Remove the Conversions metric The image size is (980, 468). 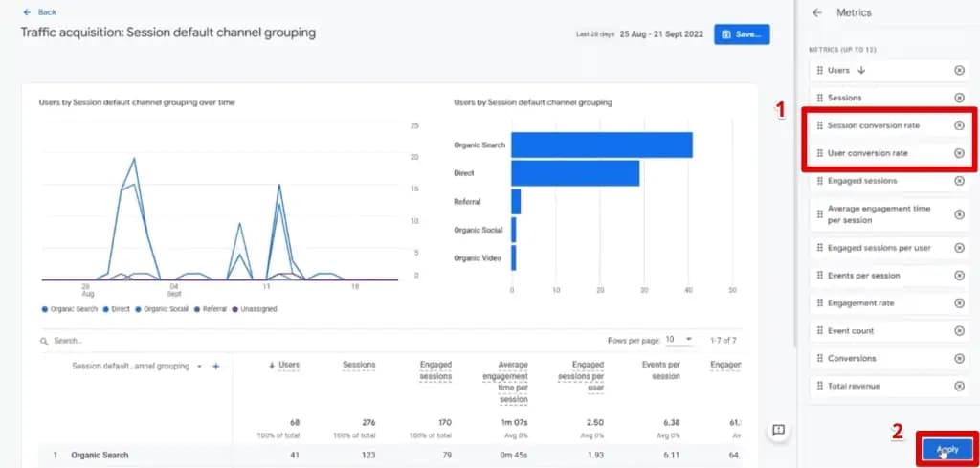click(x=959, y=358)
